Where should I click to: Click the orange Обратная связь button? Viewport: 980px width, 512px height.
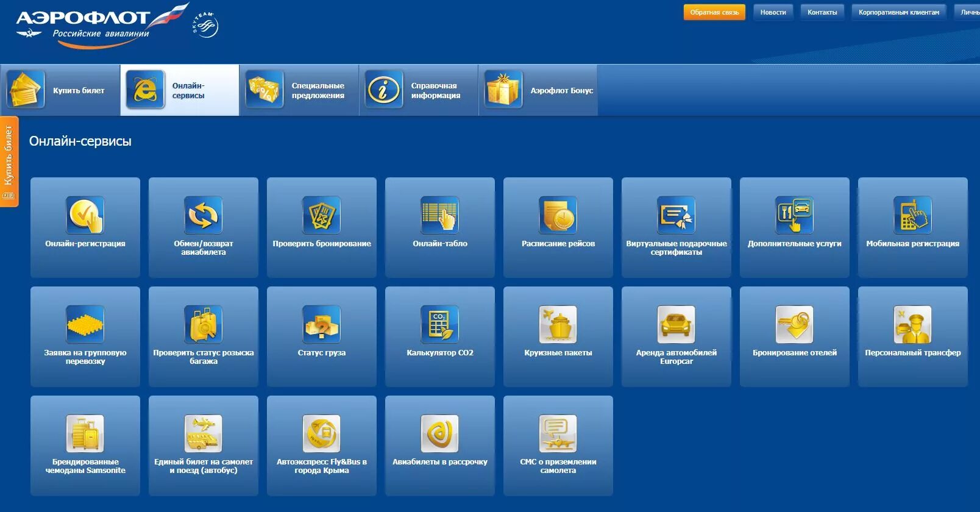(x=714, y=12)
